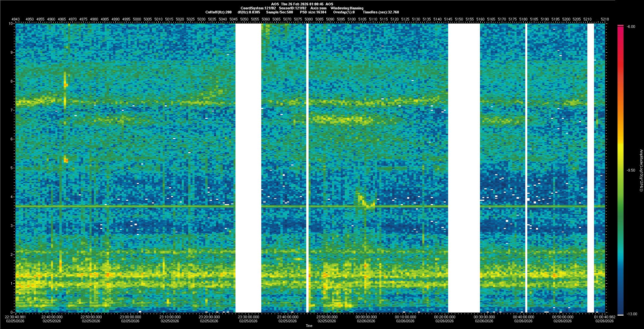Click the "TimeRes.(sec):32.768" parameter text
Viewport: 644px width, 329px height.
click(381, 12)
